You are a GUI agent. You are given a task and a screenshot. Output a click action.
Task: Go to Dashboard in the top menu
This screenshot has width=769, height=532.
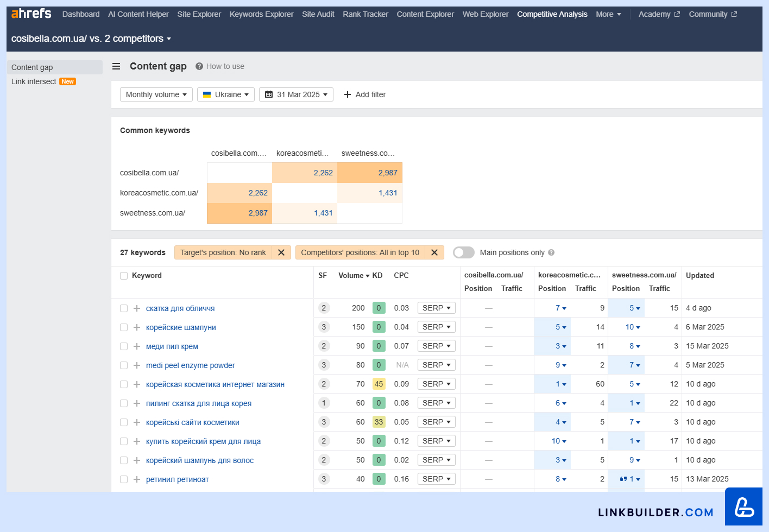pos(81,14)
